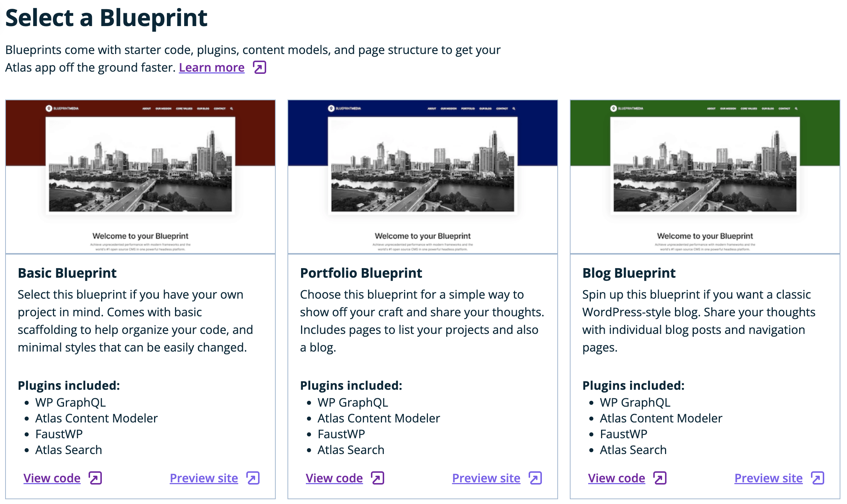Click external icon next to Blog Preview site
This screenshot has height=504, width=847.
(x=818, y=478)
